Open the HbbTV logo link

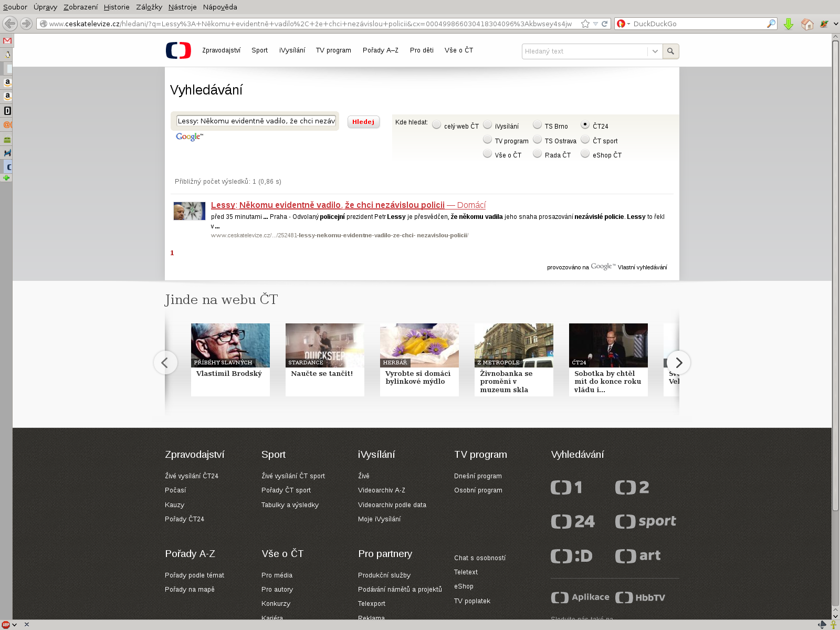pos(640,597)
